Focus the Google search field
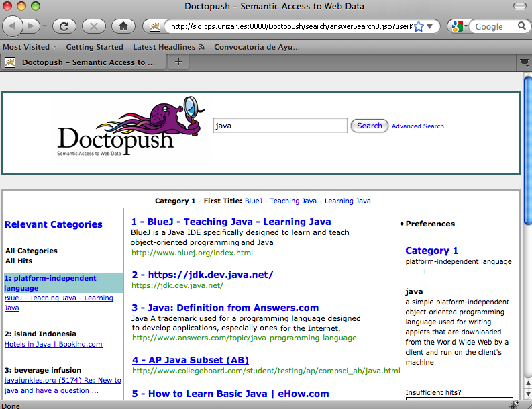Image resolution: width=532 pixels, height=409 pixels. pyautogui.click(x=495, y=26)
